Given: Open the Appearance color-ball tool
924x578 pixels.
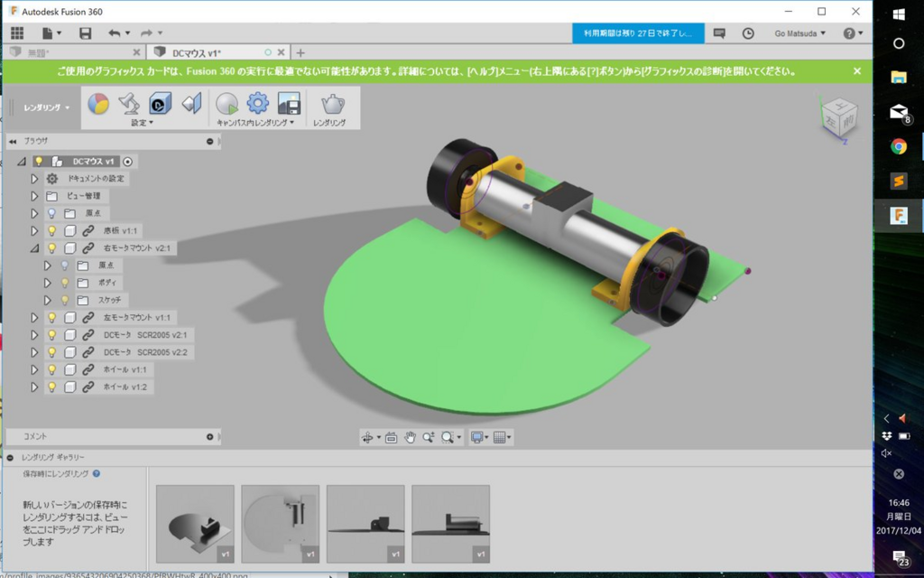Looking at the screenshot, I should [98, 104].
